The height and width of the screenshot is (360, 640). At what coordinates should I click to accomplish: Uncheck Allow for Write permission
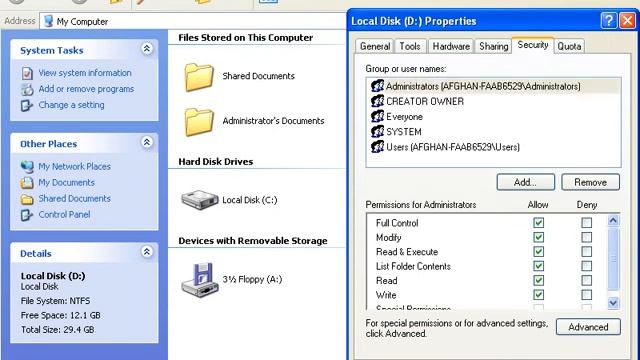tap(538, 295)
